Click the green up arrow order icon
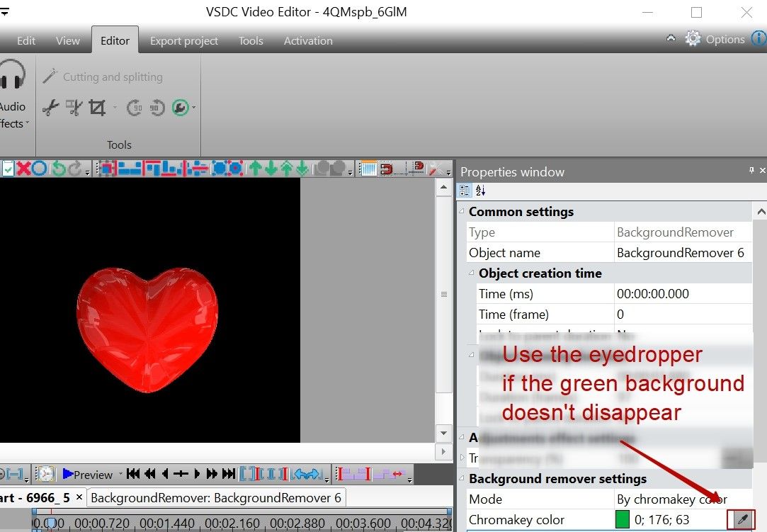 click(255, 169)
